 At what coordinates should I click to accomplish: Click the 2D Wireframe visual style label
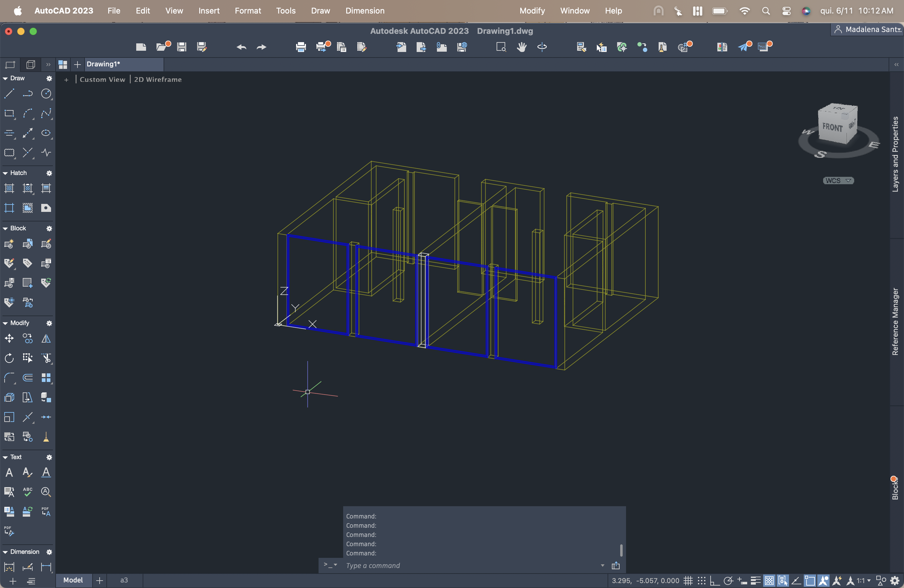[x=158, y=79]
